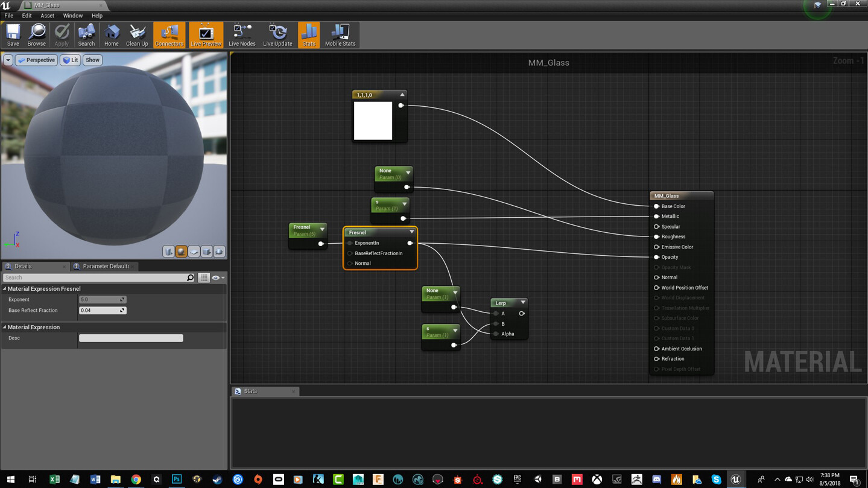Set preview mesh to cube
Image resolution: width=868 pixels, height=488 pixels.
tap(206, 252)
